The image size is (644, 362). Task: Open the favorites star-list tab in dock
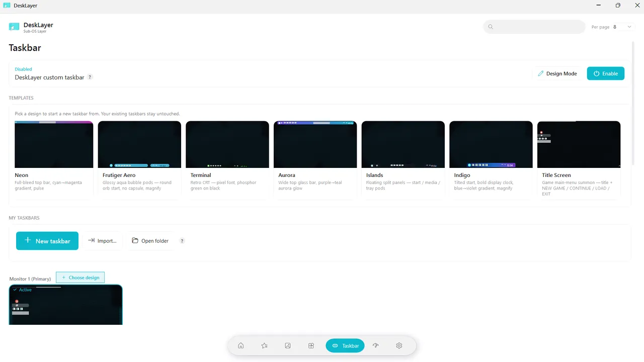tap(264, 345)
